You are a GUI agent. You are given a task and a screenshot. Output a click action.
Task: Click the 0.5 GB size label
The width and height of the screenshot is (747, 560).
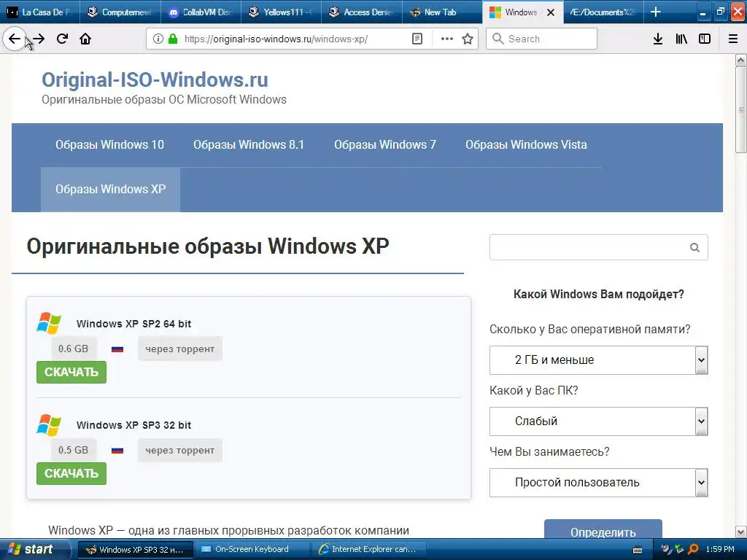click(74, 450)
